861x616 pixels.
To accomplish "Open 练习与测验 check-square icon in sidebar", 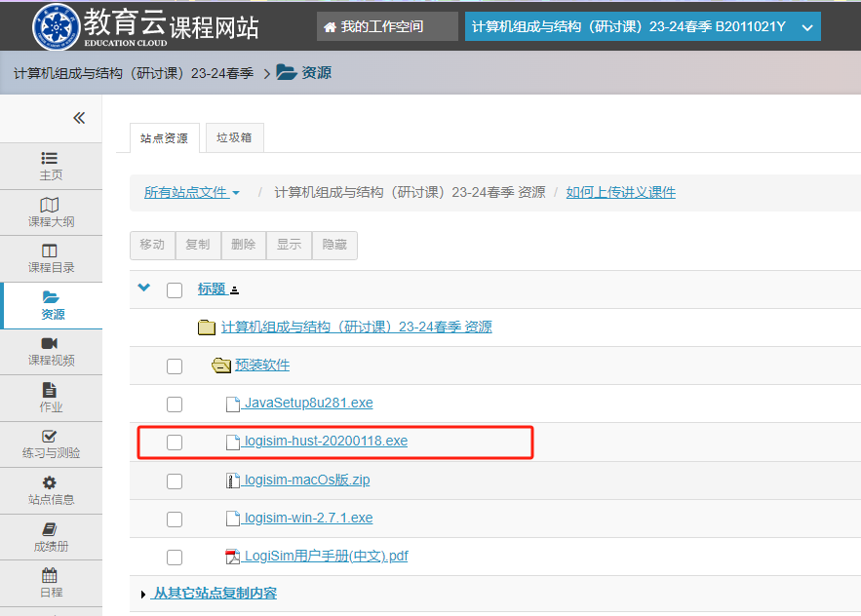I will (x=50, y=436).
